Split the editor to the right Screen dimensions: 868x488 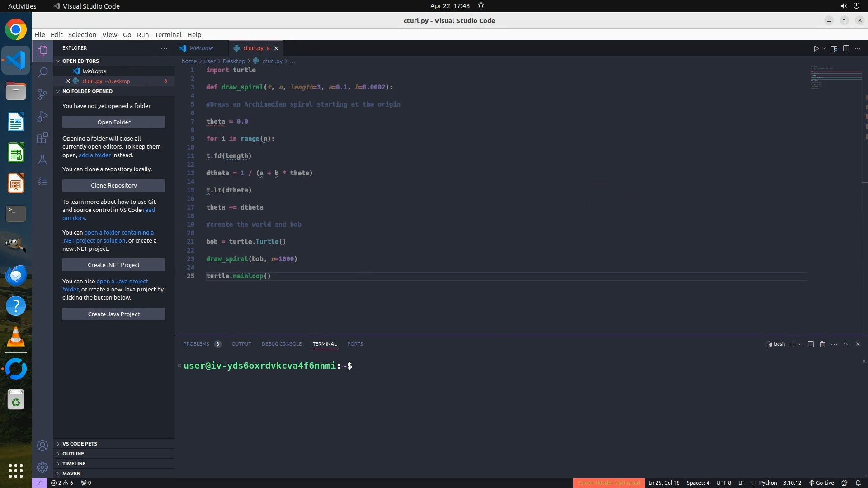point(846,48)
